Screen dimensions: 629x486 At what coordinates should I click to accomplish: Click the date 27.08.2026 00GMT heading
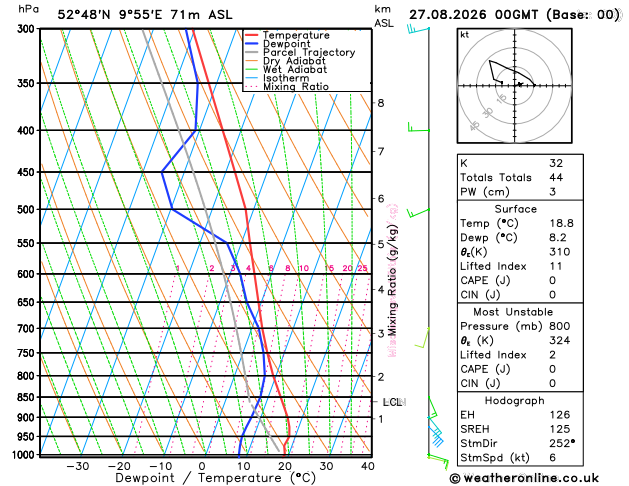tap(473, 15)
